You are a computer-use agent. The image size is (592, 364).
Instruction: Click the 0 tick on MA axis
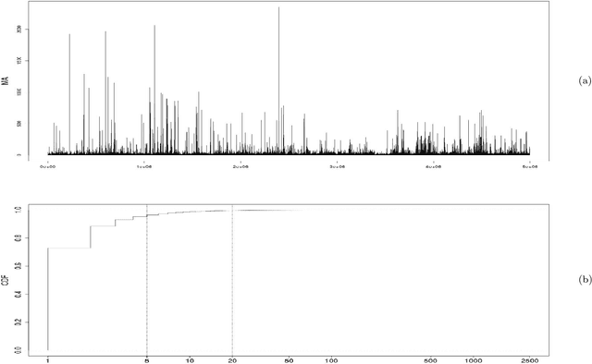(18, 155)
